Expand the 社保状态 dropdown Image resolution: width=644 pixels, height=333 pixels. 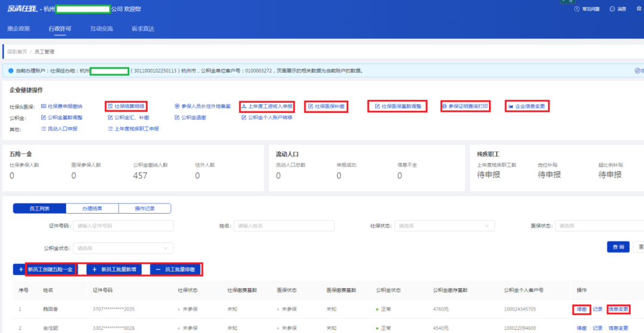tap(445, 226)
